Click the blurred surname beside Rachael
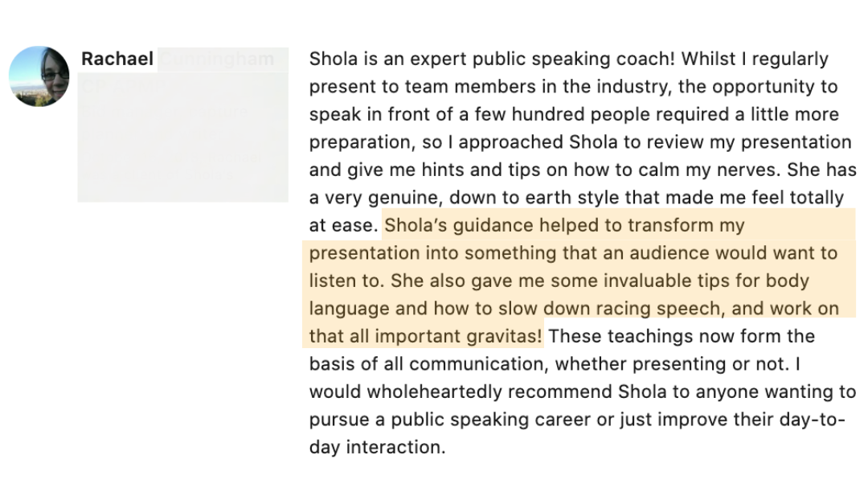Viewport: 868px width, 488px height. coord(217,59)
